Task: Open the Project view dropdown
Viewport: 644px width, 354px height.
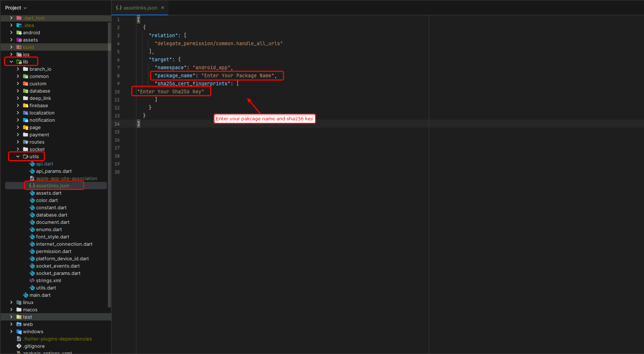Action: tap(15, 8)
